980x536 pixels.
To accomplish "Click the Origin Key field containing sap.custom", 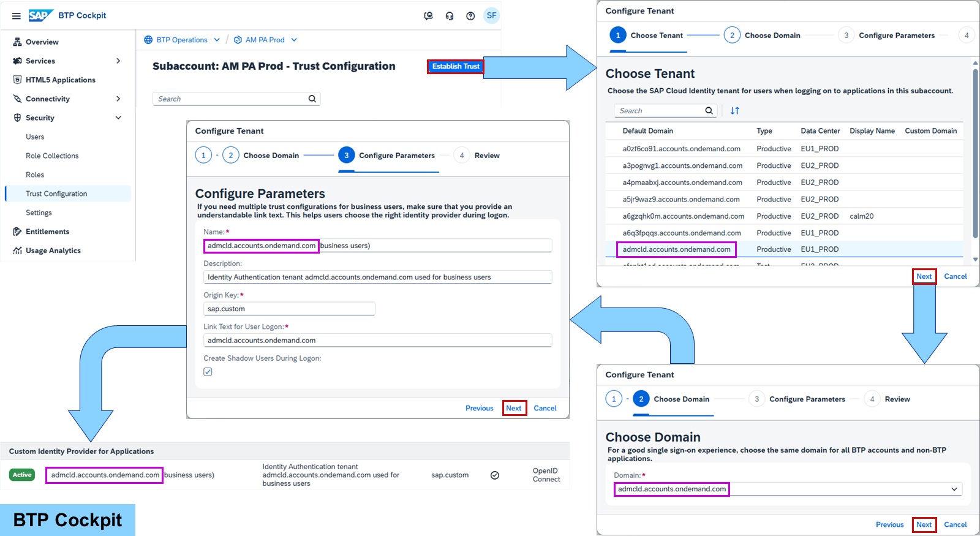I will (289, 309).
